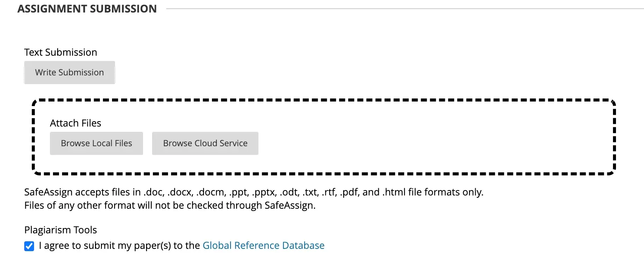Click the ASSIGNMENT SUBMISSION heading
The width and height of the screenshot is (644, 275).
(87, 8)
